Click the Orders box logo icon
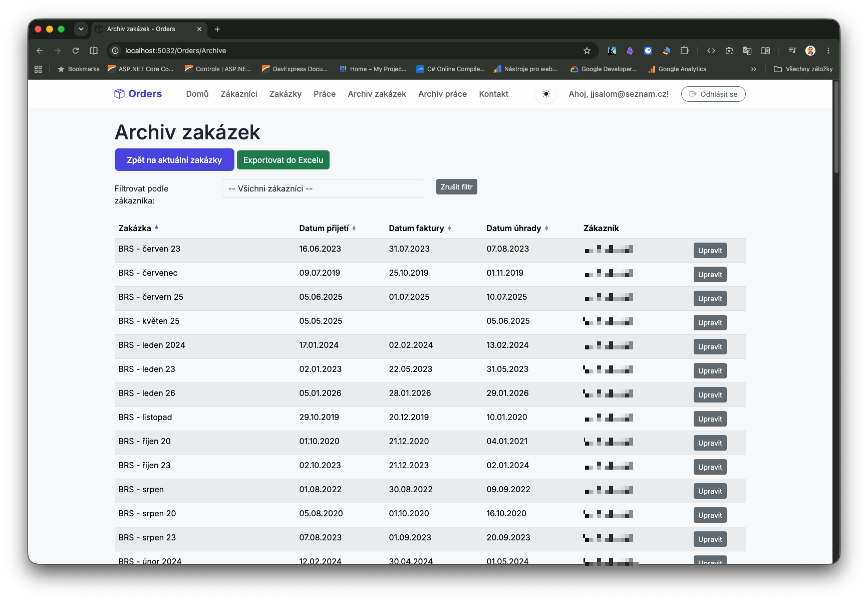This screenshot has height=601, width=868. (x=119, y=94)
